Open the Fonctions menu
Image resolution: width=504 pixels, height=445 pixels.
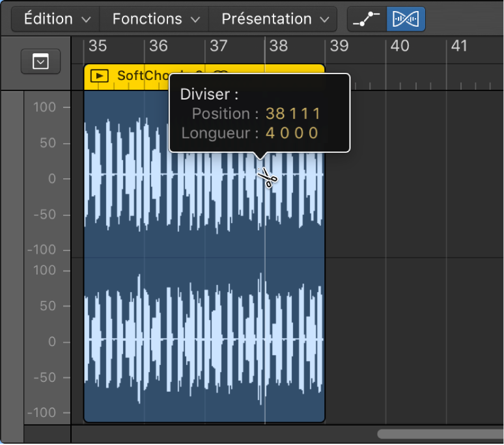pos(154,20)
